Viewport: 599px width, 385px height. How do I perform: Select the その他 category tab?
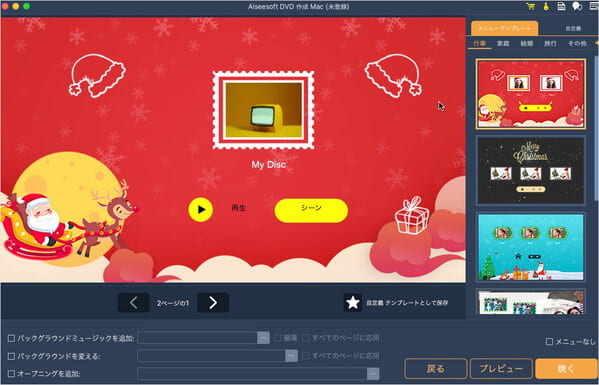coord(577,44)
